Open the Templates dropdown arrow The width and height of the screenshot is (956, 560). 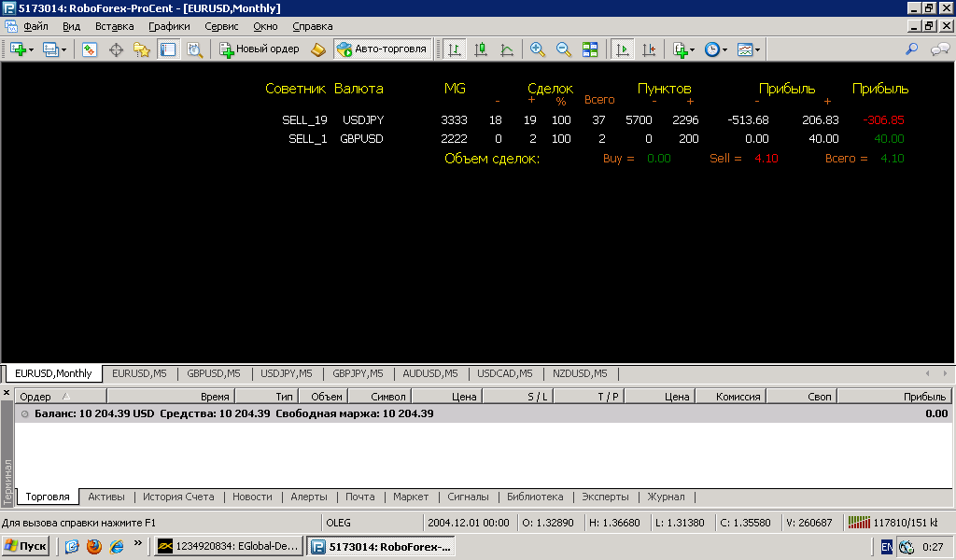pyautogui.click(x=757, y=50)
